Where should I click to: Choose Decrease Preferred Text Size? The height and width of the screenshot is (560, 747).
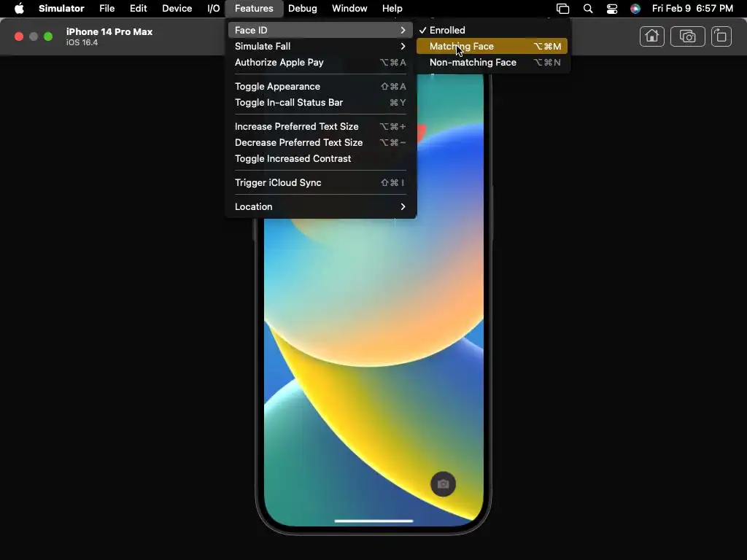tap(320, 142)
